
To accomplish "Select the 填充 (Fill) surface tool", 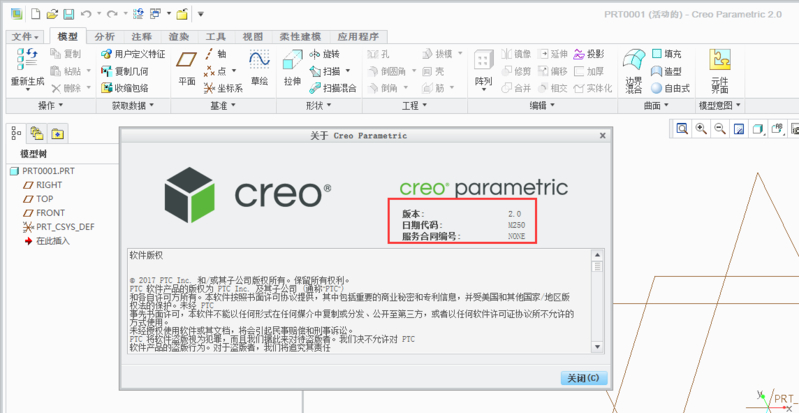I will [667, 54].
